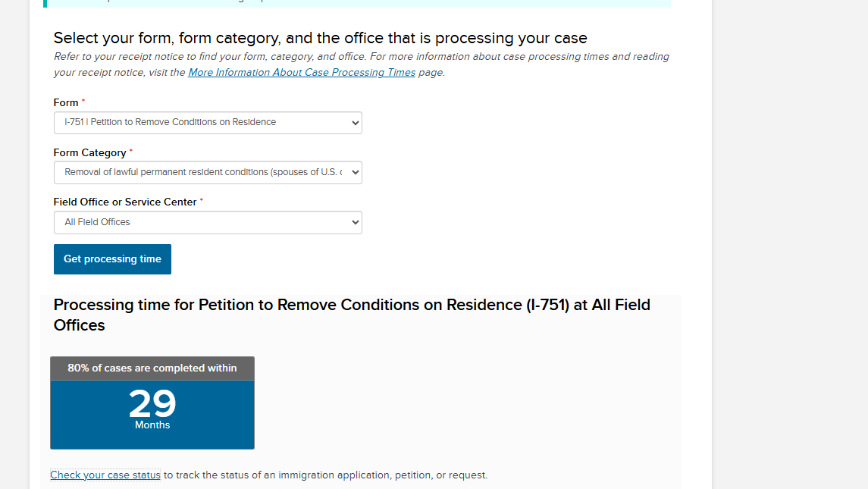
Task: Click the red asterisk beside Form Category
Action: 131,152
